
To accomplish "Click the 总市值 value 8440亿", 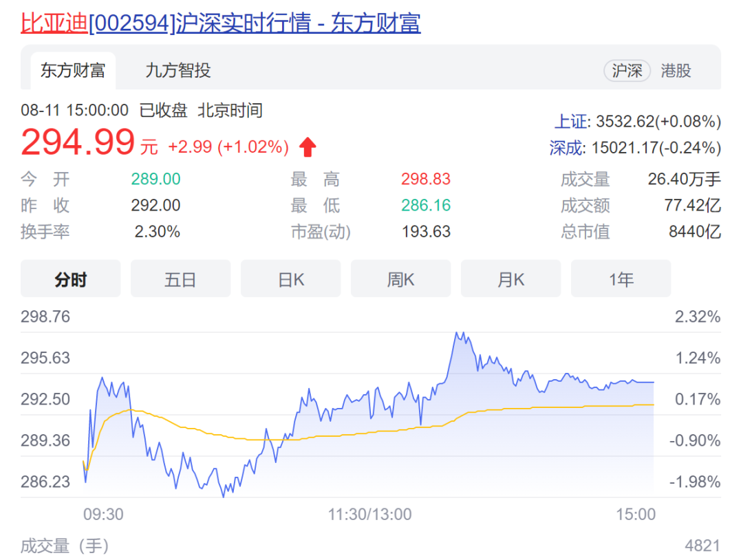I will point(695,232).
